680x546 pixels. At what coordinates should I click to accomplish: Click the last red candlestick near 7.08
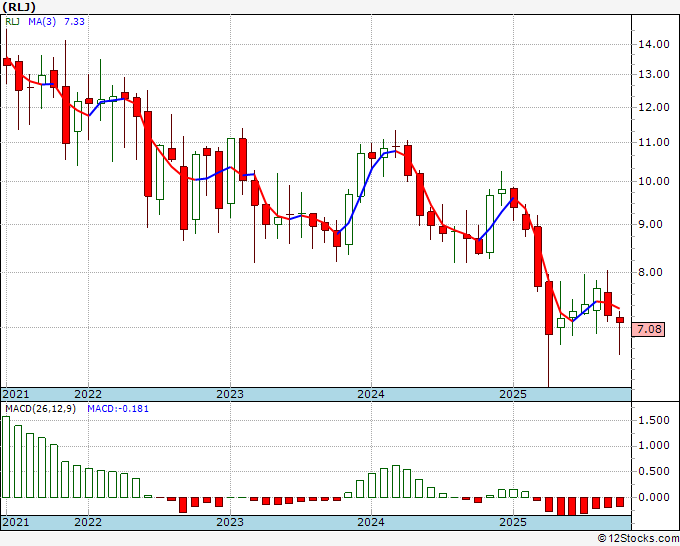[620, 320]
